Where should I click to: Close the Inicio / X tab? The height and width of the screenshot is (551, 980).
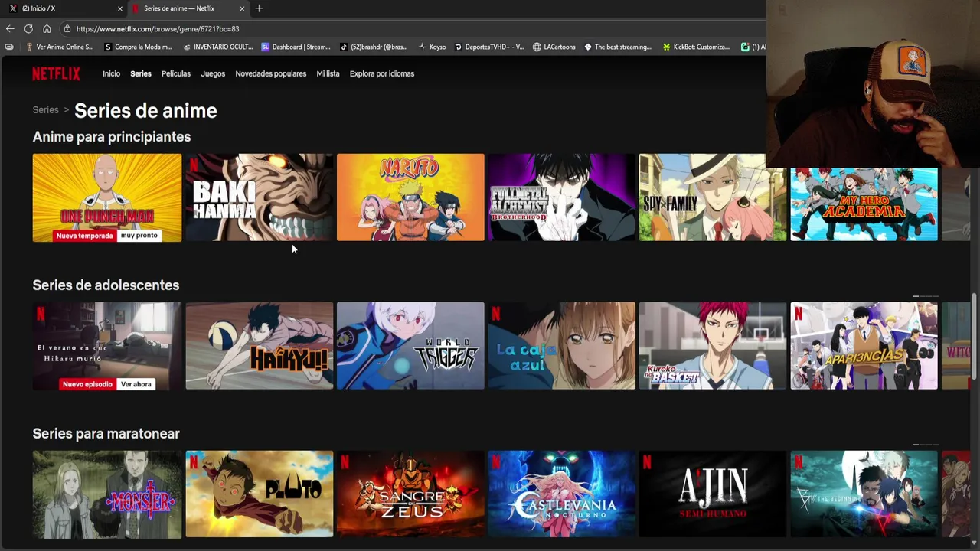119,8
